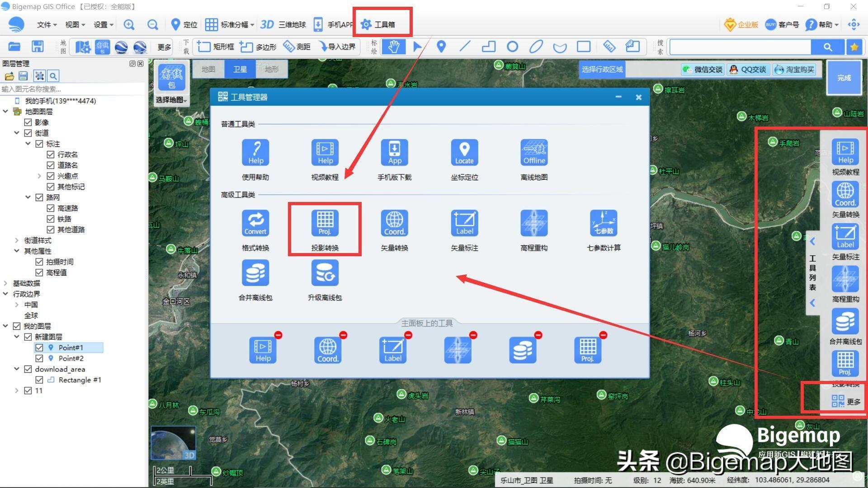Image resolution: width=868 pixels, height=488 pixels.
Task: Open the 高程重构 tool in tool manager
Action: (x=534, y=223)
